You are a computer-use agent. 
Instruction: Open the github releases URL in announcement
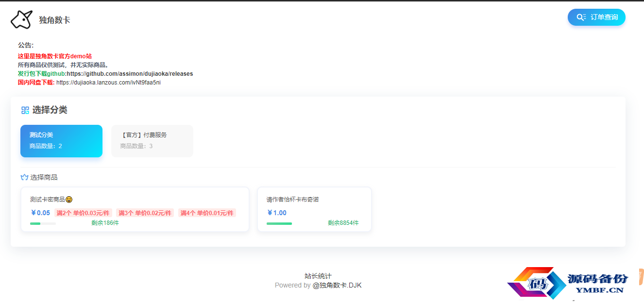130,74
